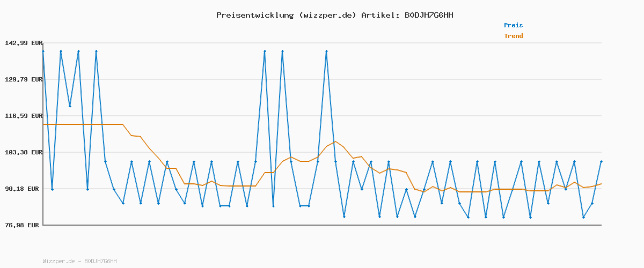Image resolution: width=644 pixels, height=268 pixels.
Task: Select the 90.18 EUR axis label
Action: pyautogui.click(x=23, y=189)
